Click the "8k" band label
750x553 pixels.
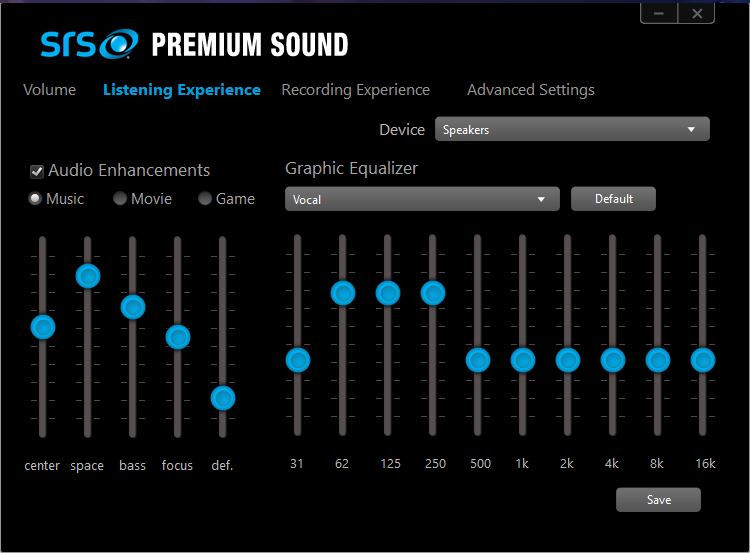point(657,464)
